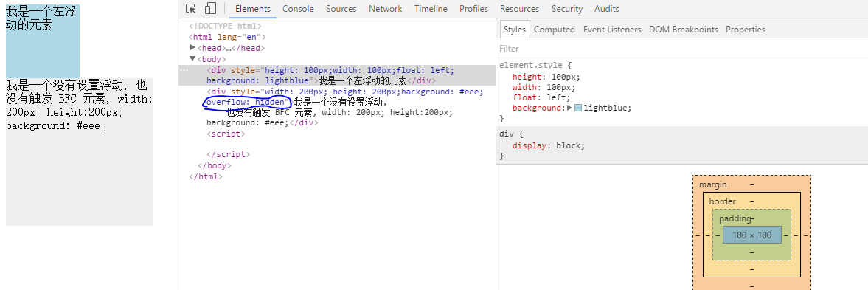Focus the styles Filter input field
The width and height of the screenshot is (868, 290).
[682, 49]
